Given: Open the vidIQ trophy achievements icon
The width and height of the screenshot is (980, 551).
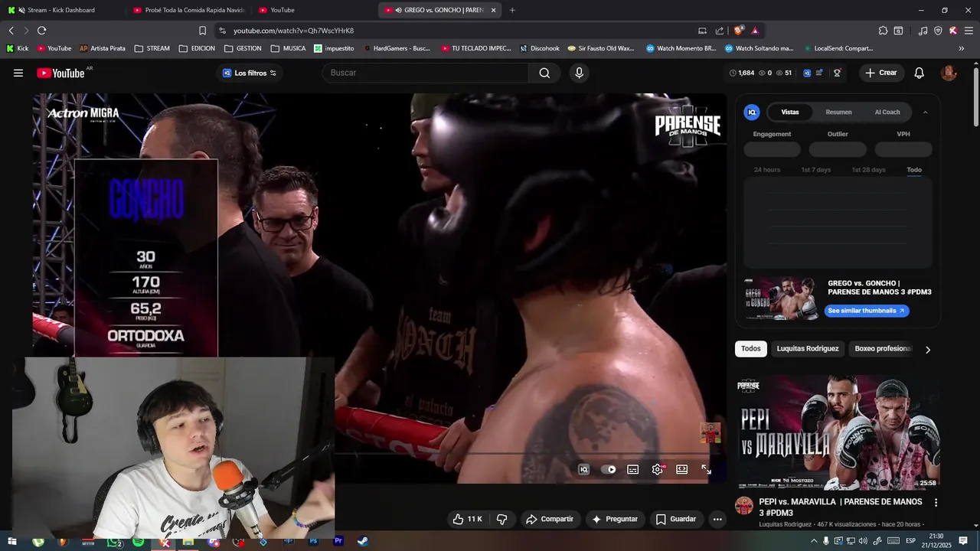Looking at the screenshot, I should click(x=837, y=73).
